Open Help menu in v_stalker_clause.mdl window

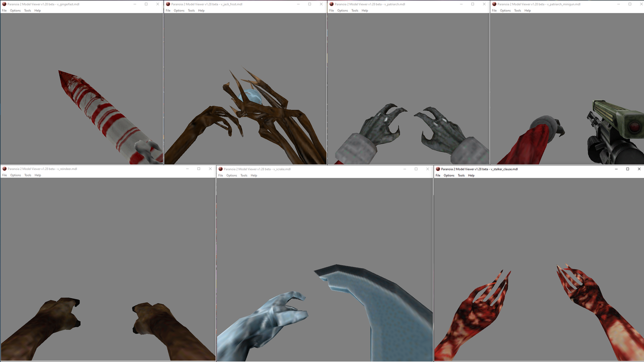(x=471, y=175)
